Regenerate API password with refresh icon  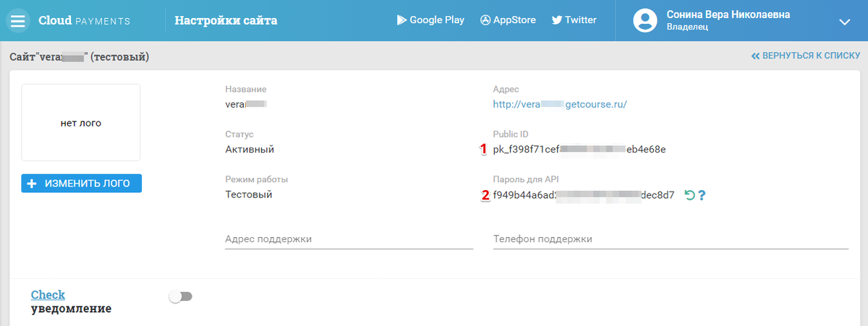click(x=689, y=195)
